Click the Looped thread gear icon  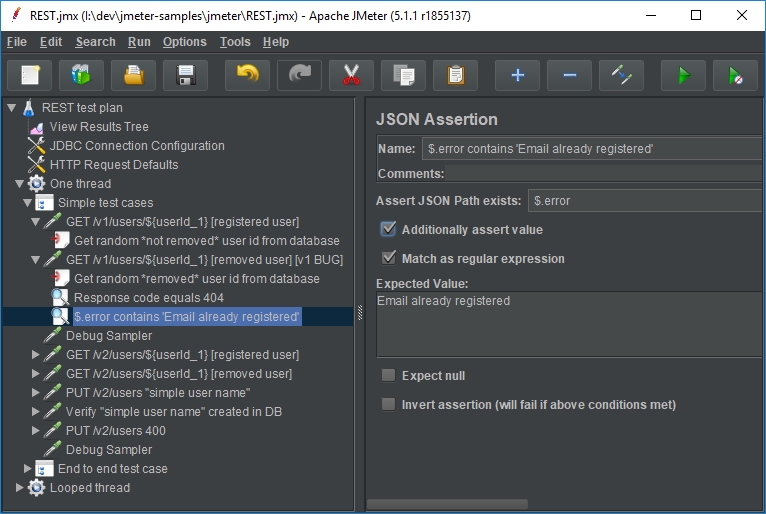pos(37,488)
